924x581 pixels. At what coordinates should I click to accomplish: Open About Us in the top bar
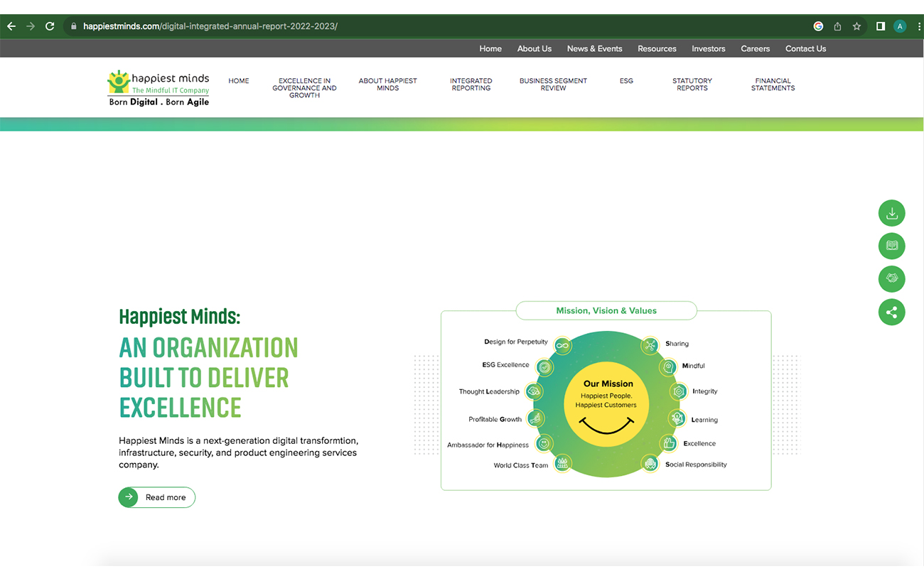click(x=534, y=49)
